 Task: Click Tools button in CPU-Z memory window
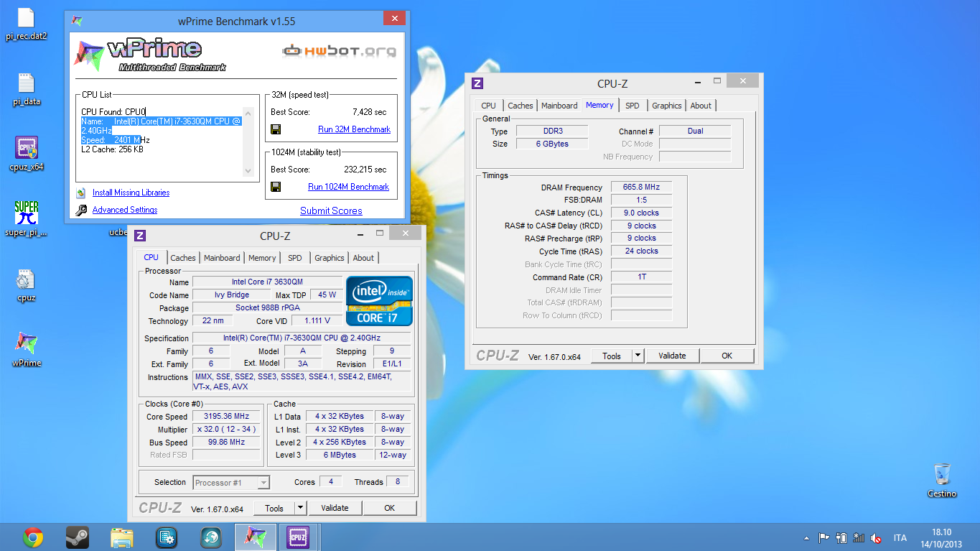(x=612, y=356)
